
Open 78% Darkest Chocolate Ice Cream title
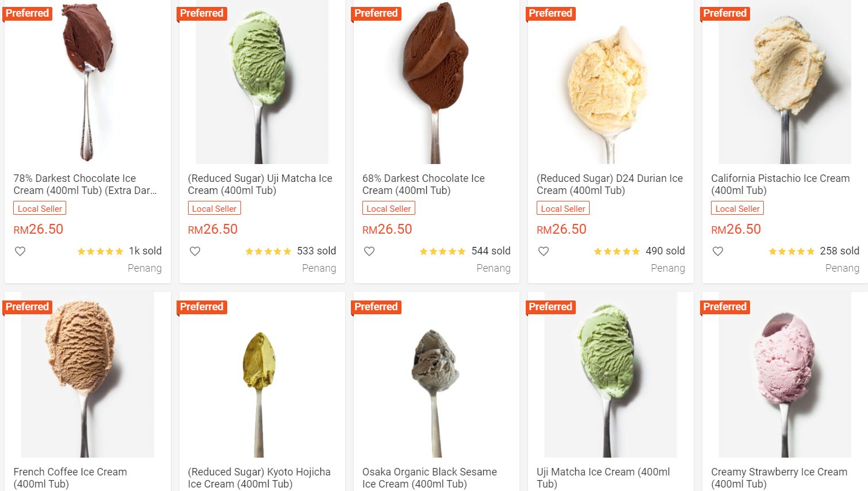point(85,184)
